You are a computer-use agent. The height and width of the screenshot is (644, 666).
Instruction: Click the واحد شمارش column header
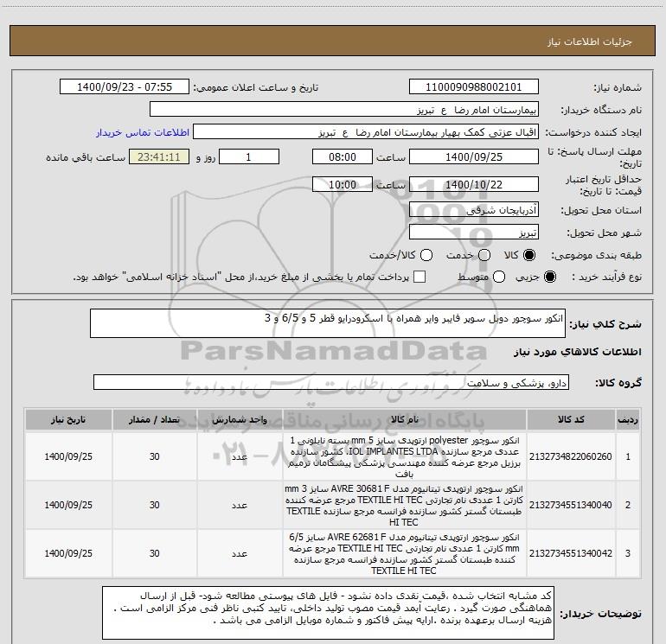tap(240, 419)
